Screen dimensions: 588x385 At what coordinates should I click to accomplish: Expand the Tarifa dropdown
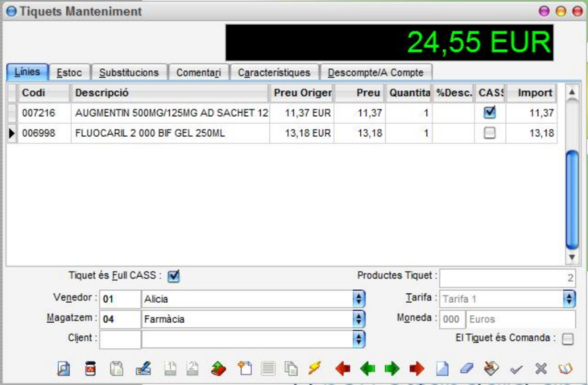[x=569, y=299]
